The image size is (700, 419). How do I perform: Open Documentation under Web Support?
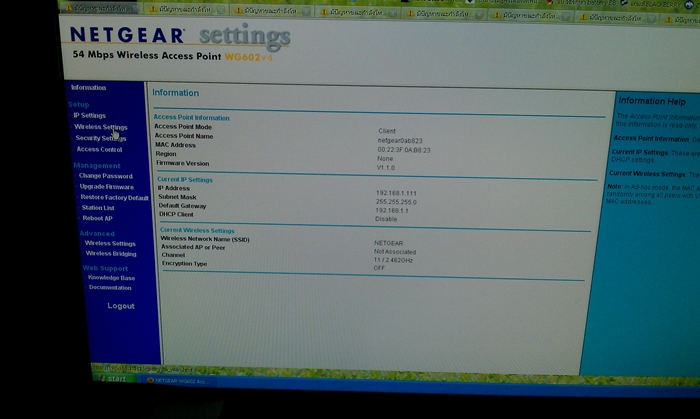tap(109, 288)
